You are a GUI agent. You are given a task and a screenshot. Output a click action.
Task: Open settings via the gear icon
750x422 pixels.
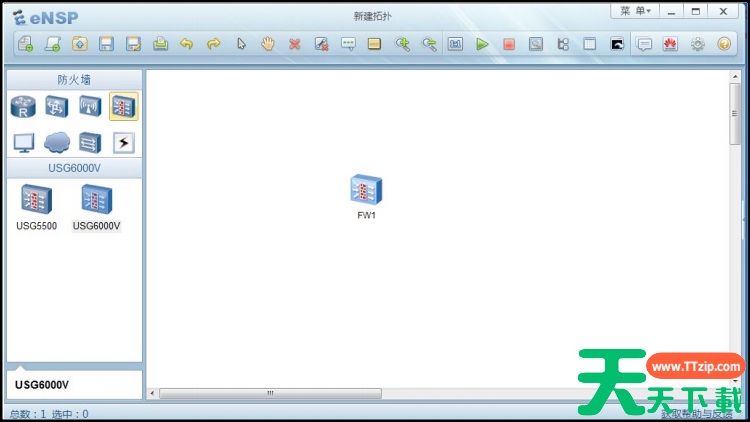pos(697,44)
